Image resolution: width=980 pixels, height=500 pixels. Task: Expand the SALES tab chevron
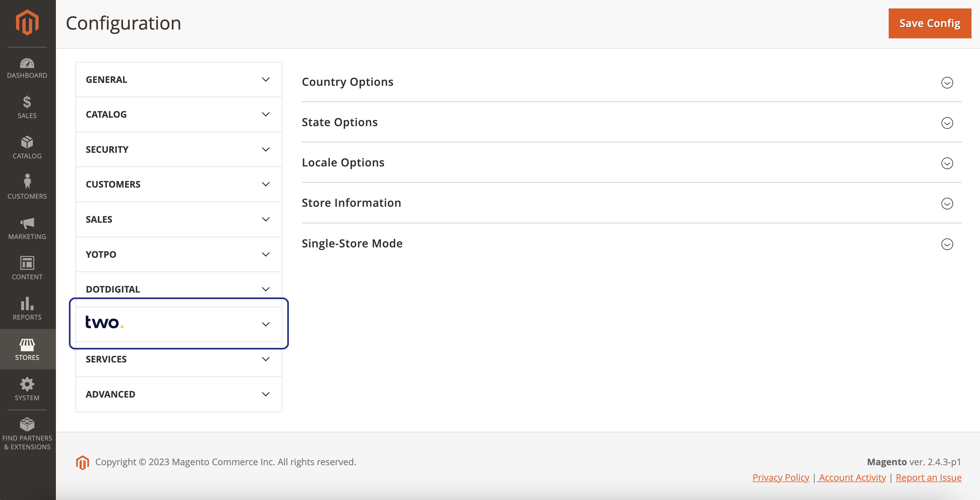point(265,219)
